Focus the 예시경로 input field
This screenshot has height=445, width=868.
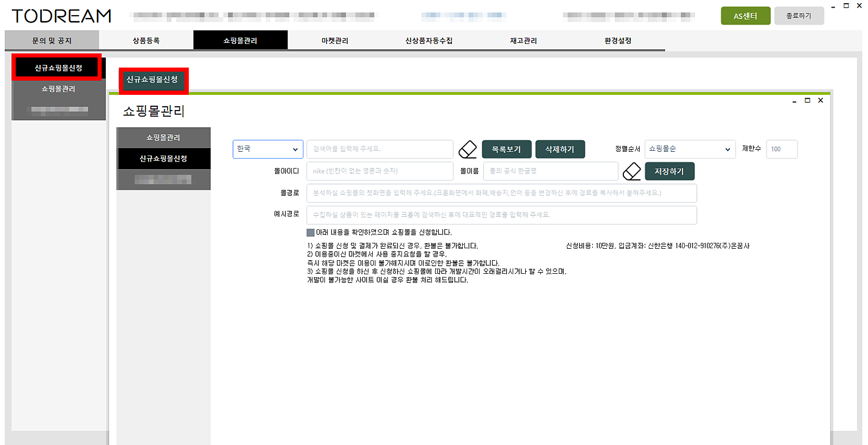[502, 215]
